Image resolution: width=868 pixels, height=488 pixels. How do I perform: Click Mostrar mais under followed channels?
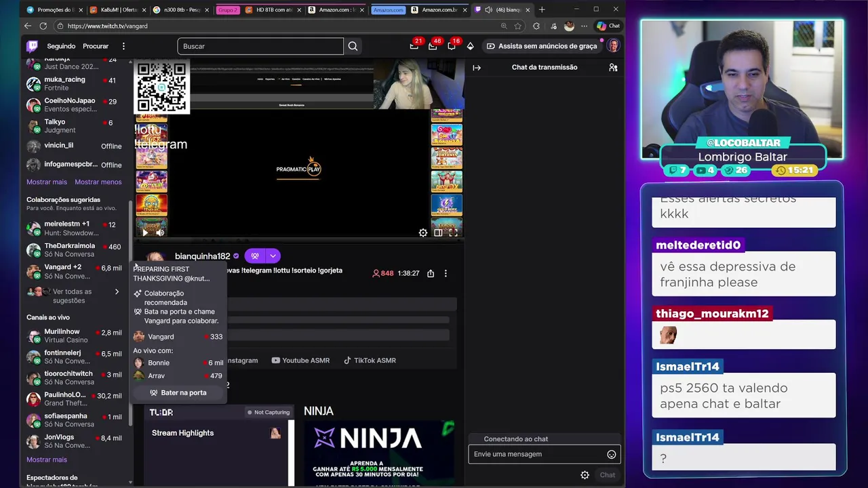(x=47, y=182)
